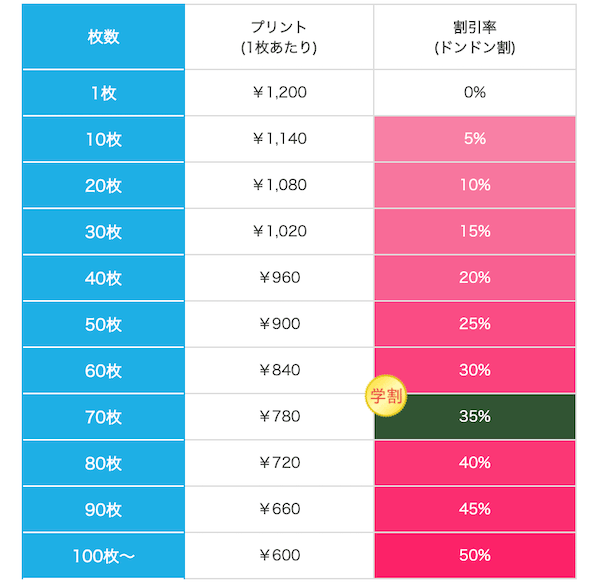This screenshot has width=600, height=583.
Task: Click the 割引率 (ドンドン割) header
Action: click(475, 37)
